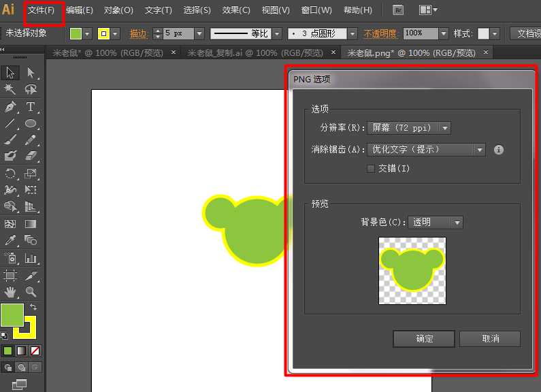This screenshot has height=392, width=541.
Task: Select the Blob Brush tool
Action: [x=10, y=156]
